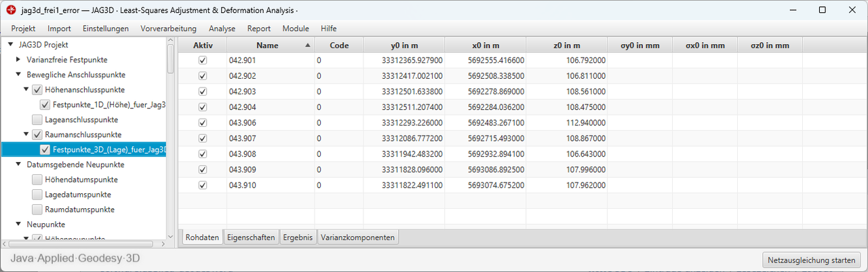Sort table by the Name column header

[271, 45]
